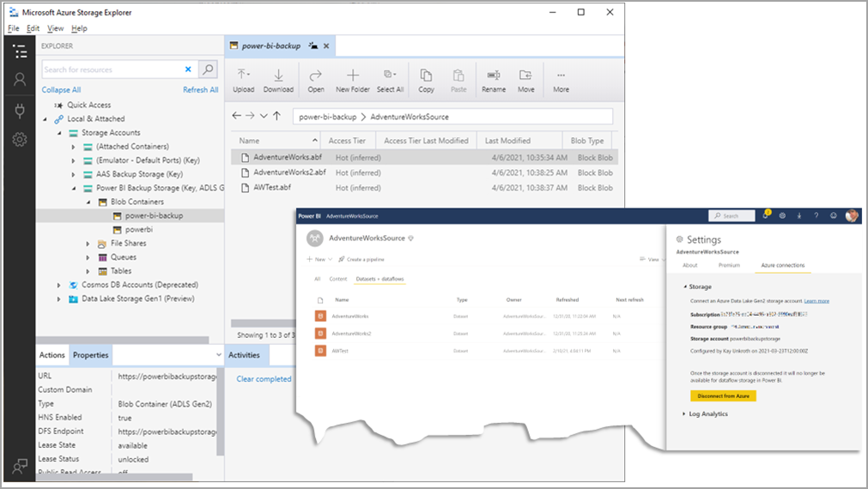The height and width of the screenshot is (489, 868).
Task: Expand the File Shares tree node
Action: (x=88, y=244)
